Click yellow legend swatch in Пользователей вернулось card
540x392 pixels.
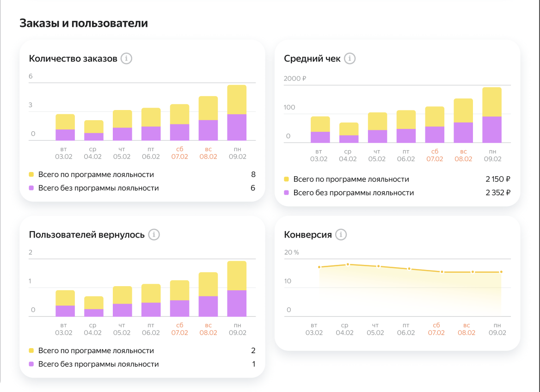click(x=31, y=351)
